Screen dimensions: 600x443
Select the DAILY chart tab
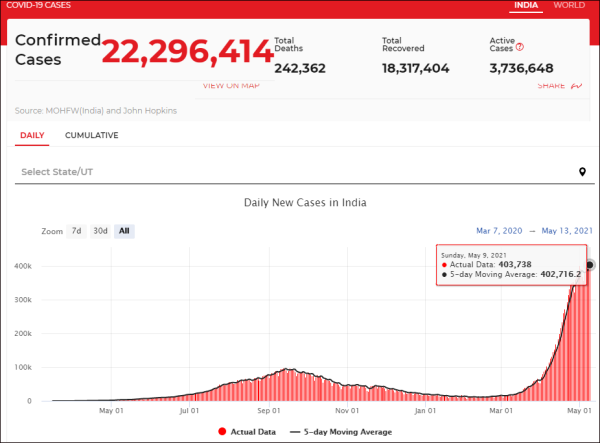coord(32,135)
